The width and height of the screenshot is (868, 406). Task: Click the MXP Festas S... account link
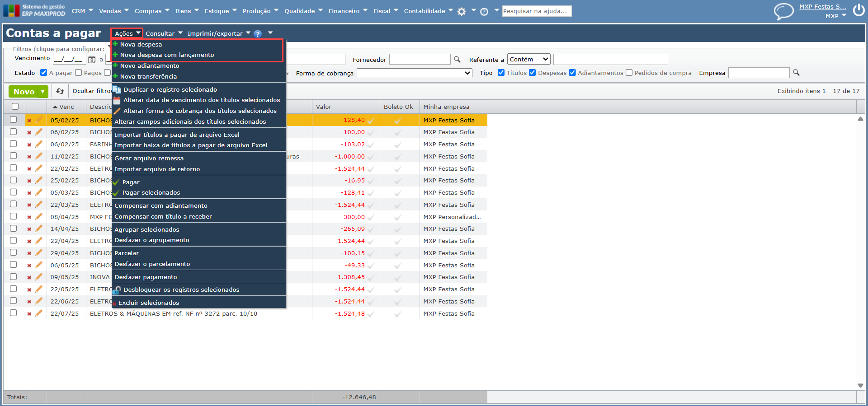click(822, 7)
